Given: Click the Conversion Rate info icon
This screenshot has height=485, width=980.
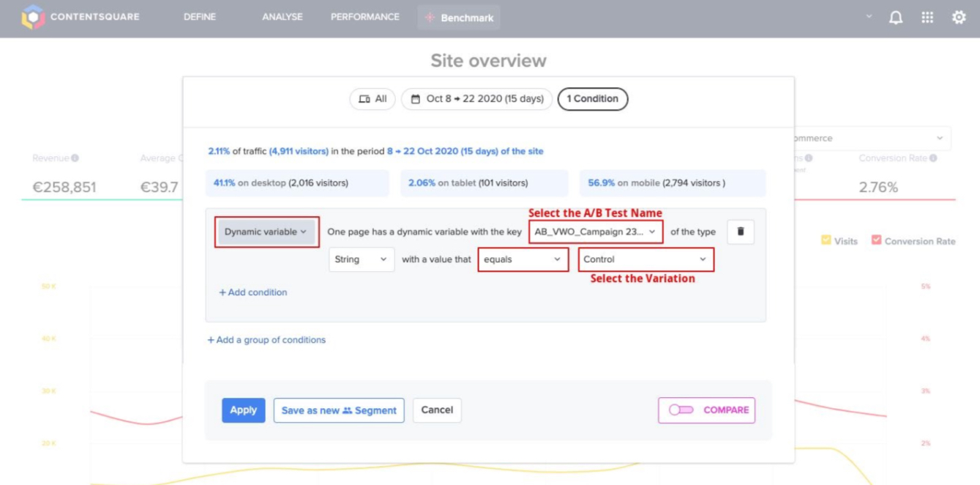Looking at the screenshot, I should coord(933,158).
